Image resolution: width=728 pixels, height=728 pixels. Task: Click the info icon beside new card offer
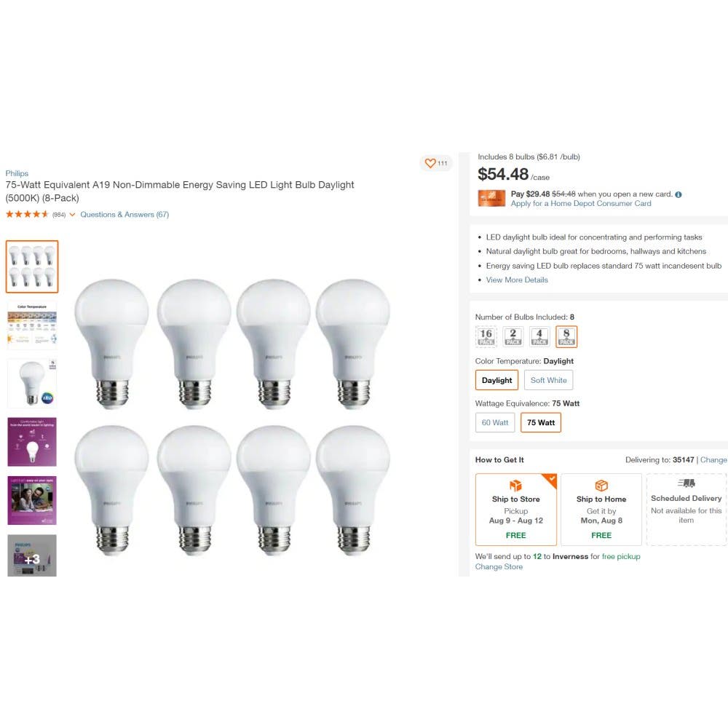tap(678, 194)
